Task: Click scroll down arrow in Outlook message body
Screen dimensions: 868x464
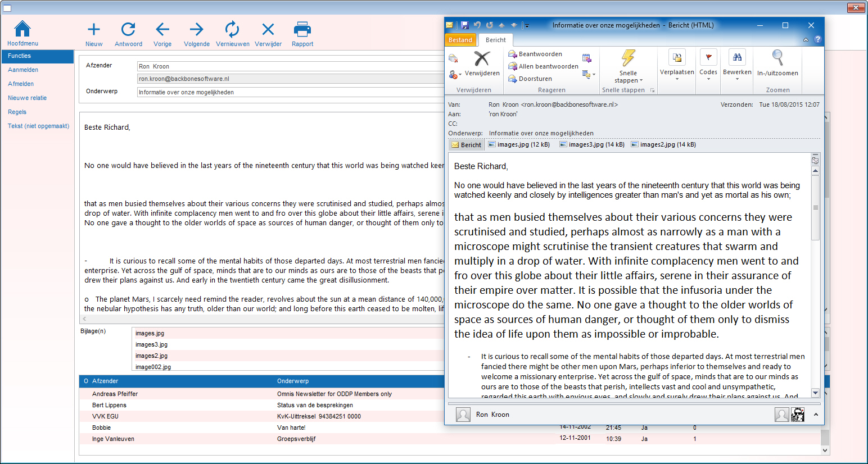Action: point(815,393)
